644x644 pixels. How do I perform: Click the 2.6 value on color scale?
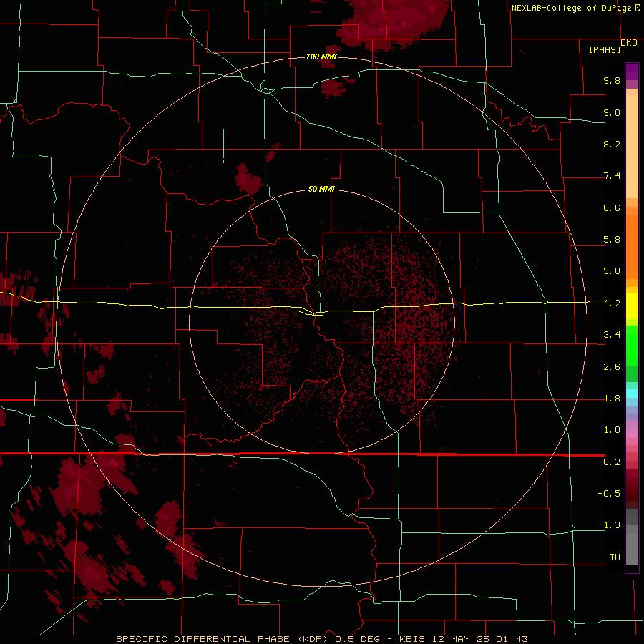612,367
